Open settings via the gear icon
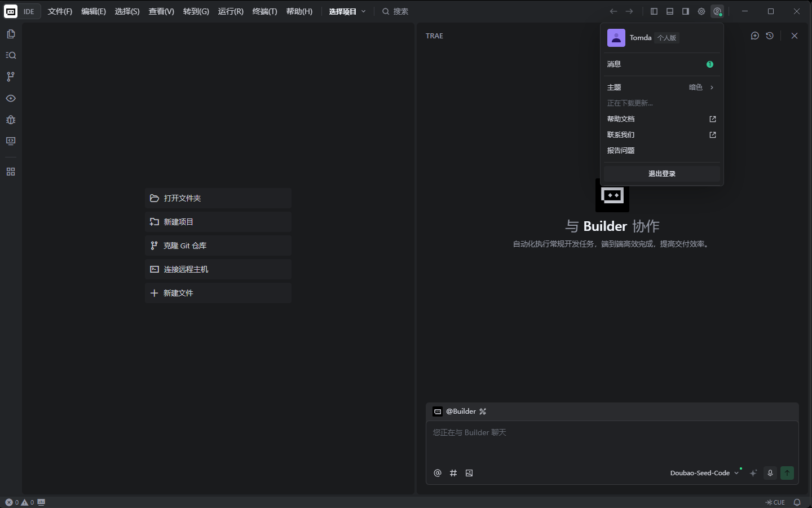The height and width of the screenshot is (508, 812). pos(701,11)
